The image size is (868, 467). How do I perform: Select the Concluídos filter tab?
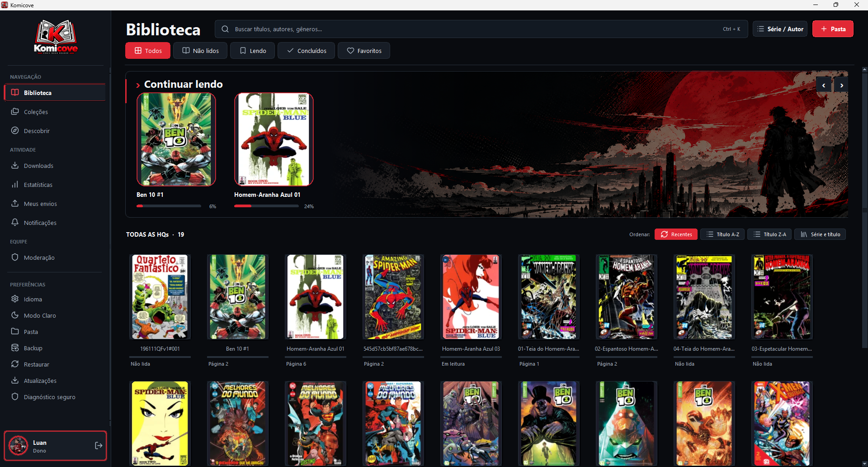tap(306, 51)
